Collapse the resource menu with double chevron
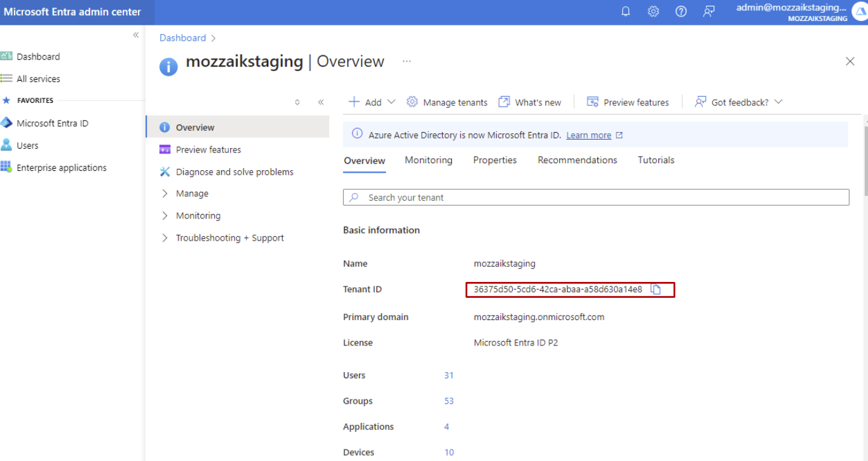The image size is (868, 461). 321,102
